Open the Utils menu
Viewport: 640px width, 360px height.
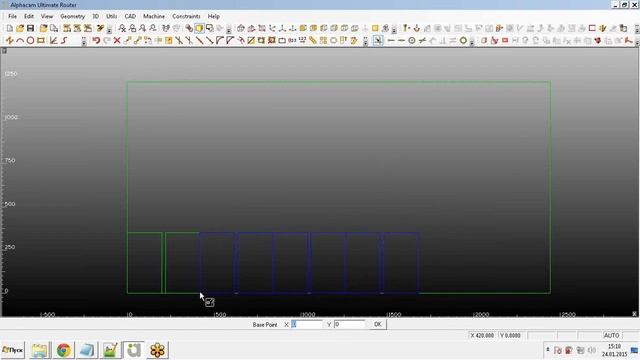tap(111, 16)
